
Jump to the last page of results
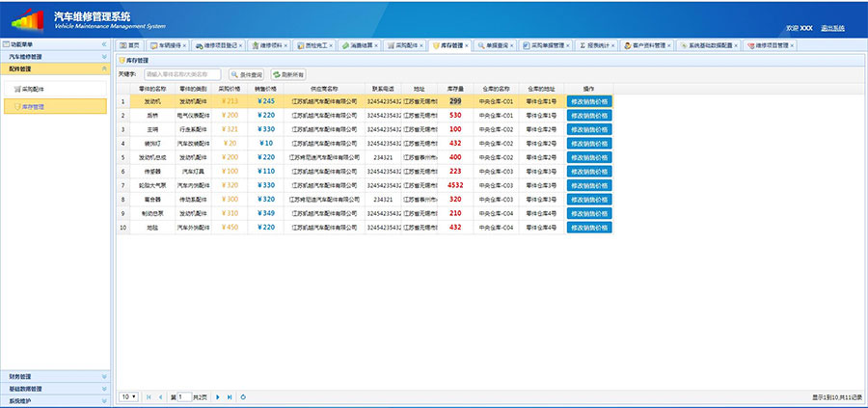tap(230, 396)
